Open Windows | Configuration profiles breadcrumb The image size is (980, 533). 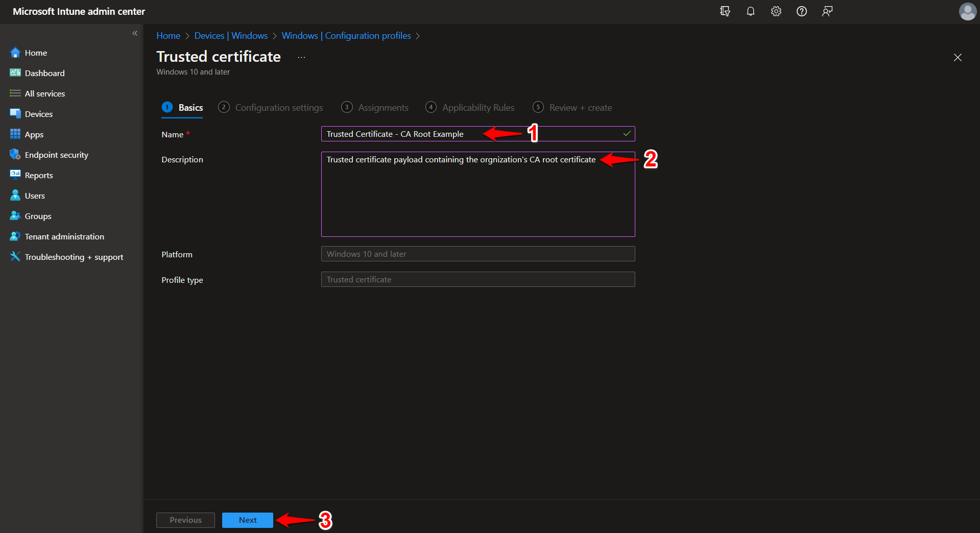pyautogui.click(x=346, y=35)
